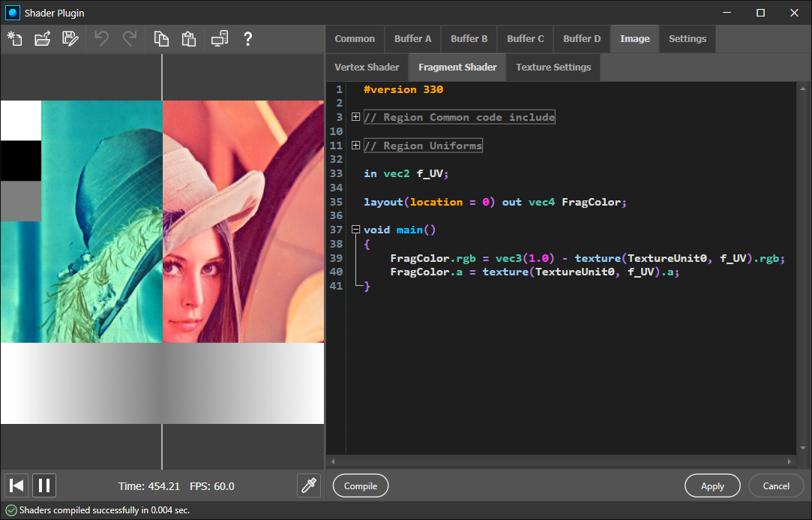Rewind shader time to start
812x520 pixels.
(16, 485)
